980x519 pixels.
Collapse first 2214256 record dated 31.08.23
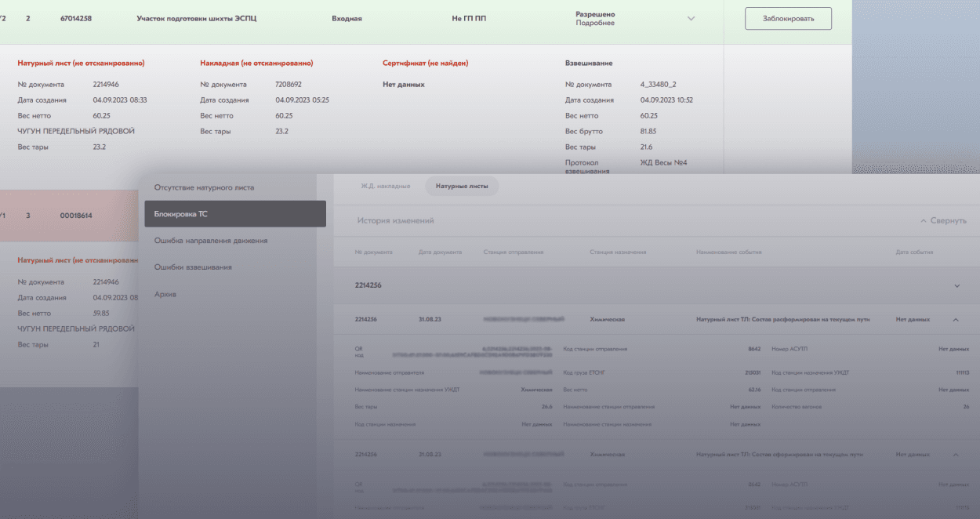click(x=956, y=319)
